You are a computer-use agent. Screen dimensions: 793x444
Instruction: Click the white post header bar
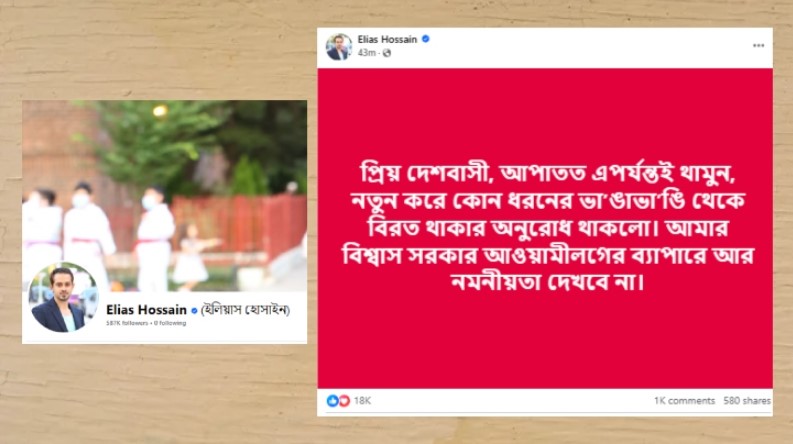point(545,48)
